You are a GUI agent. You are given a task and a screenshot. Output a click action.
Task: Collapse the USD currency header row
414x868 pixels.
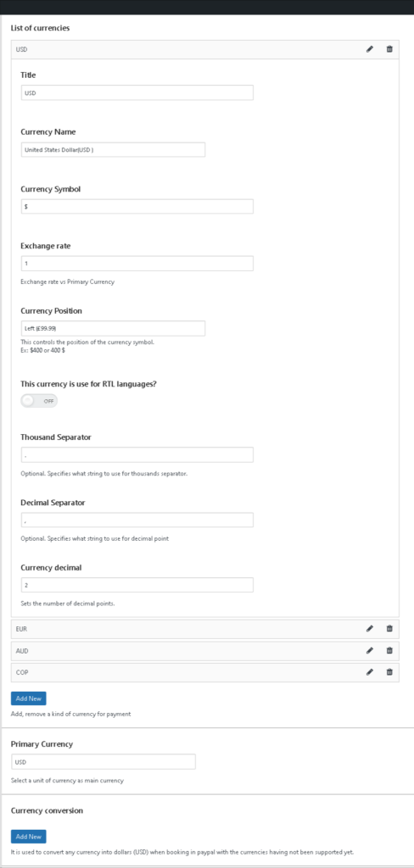tap(205, 49)
